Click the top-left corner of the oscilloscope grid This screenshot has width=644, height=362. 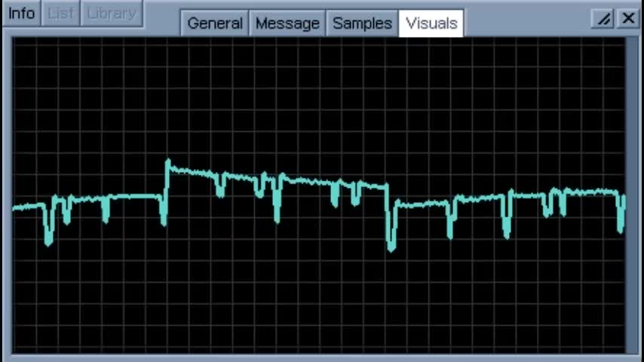click(x=15, y=40)
